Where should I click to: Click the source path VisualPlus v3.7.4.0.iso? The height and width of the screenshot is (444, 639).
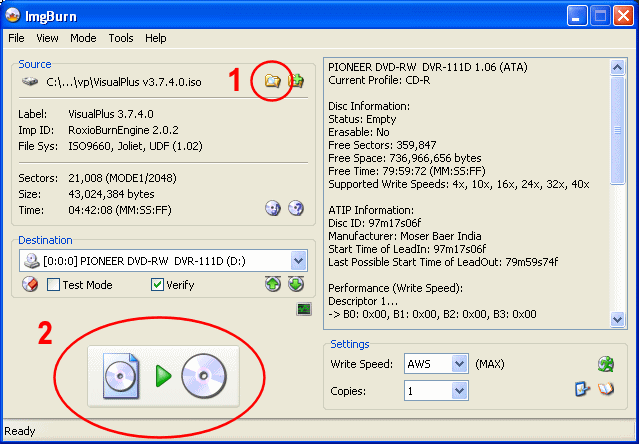pyautogui.click(x=124, y=82)
